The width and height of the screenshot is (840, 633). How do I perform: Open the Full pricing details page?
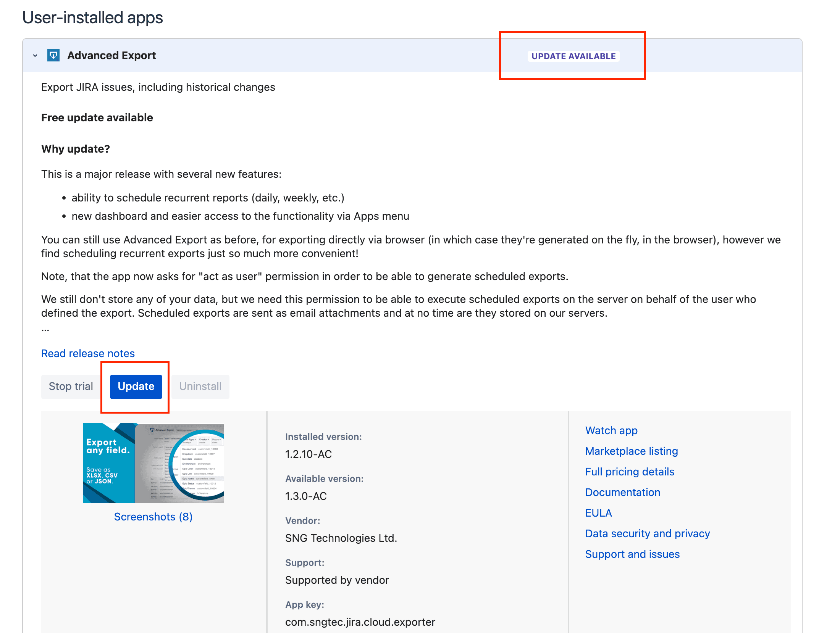[629, 472]
